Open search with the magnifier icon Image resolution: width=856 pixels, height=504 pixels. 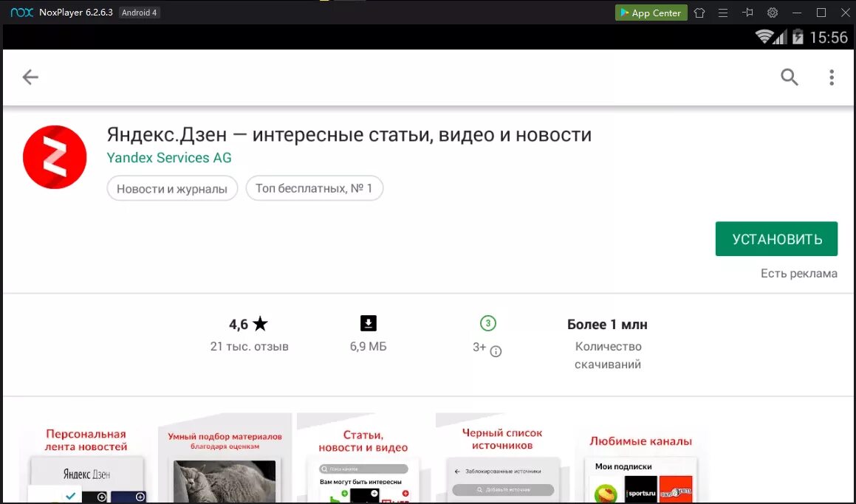point(789,77)
